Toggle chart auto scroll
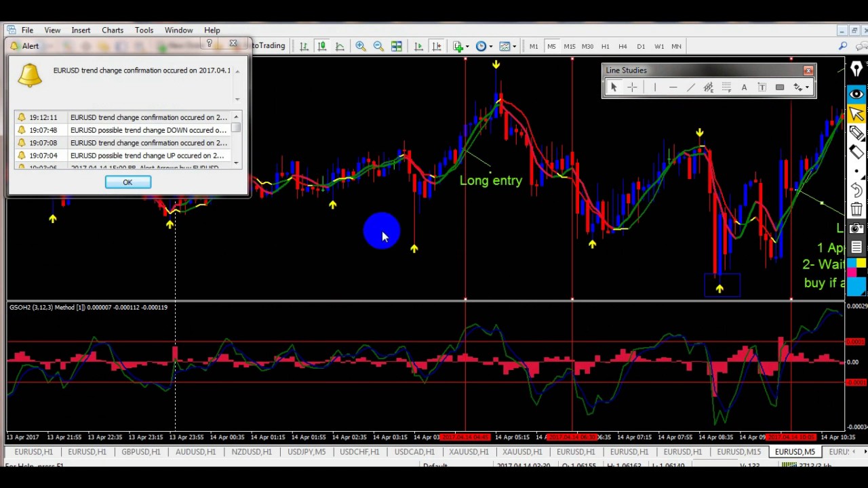Screen dimensions: 868x488 [418, 46]
